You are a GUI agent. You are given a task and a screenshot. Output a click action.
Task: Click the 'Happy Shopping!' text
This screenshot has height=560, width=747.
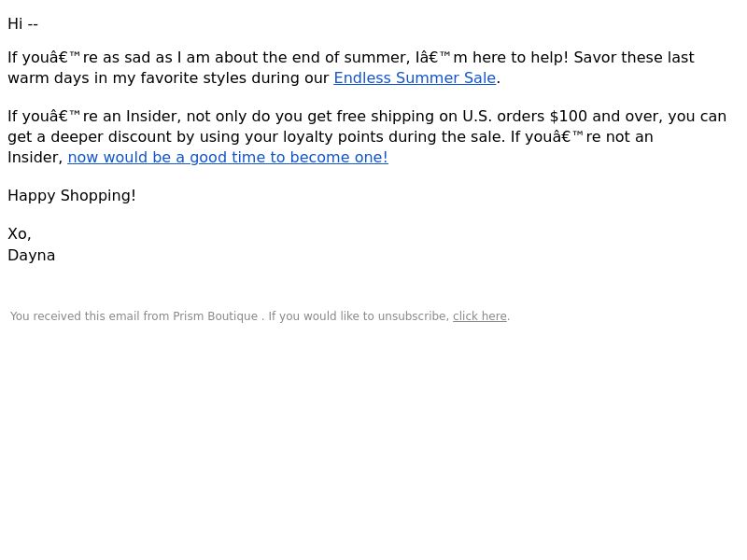click(72, 196)
